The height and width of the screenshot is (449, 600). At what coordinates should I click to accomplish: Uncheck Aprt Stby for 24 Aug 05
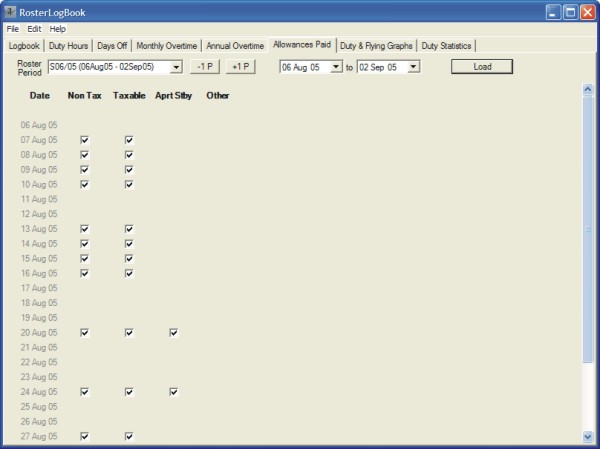(x=173, y=392)
